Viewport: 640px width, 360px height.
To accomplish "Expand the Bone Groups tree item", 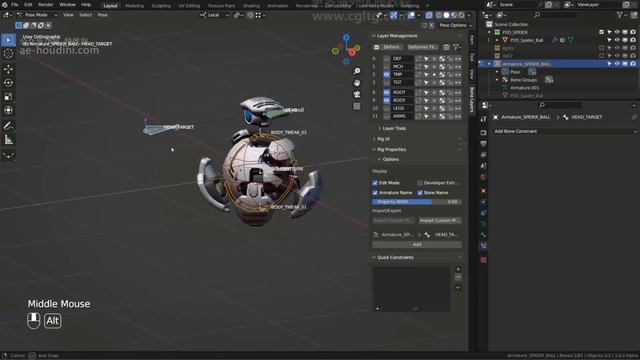I will pyautogui.click(x=497, y=80).
